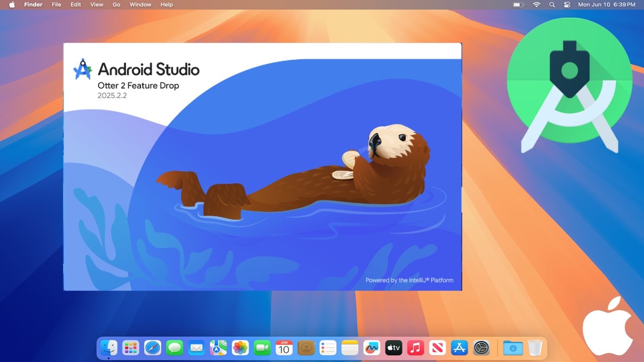644x362 pixels.
Task: Open the Apple TV app in Dock
Action: tap(393, 347)
